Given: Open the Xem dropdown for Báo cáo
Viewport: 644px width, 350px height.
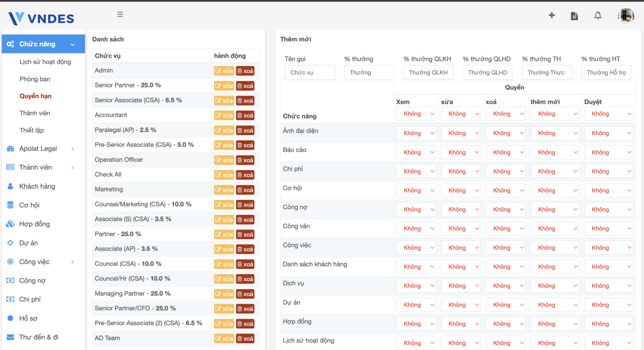Looking at the screenshot, I should 416,152.
